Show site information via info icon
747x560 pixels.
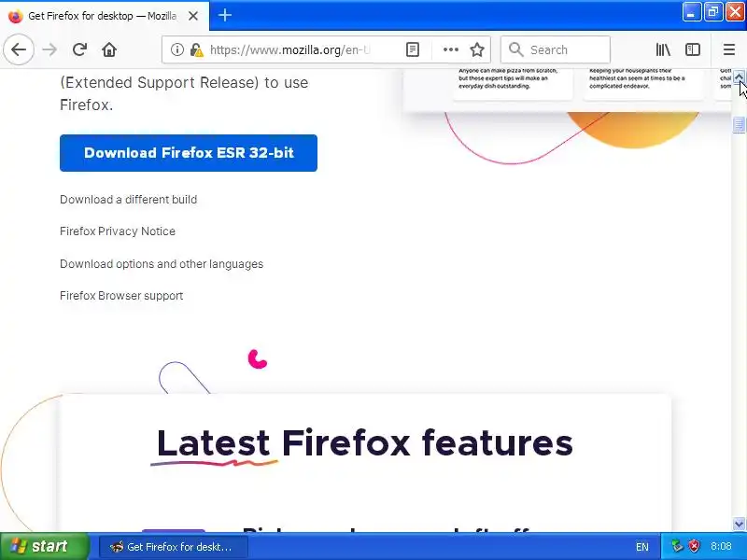(176, 49)
